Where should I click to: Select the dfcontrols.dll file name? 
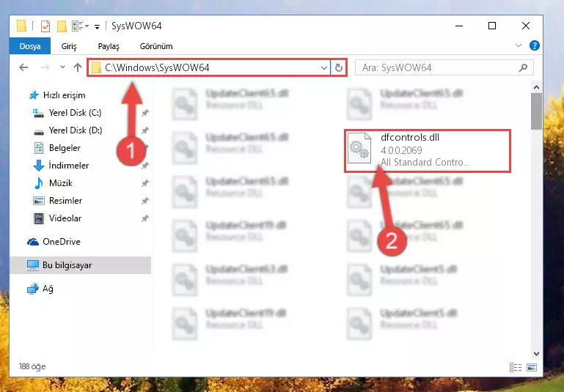pyautogui.click(x=410, y=137)
